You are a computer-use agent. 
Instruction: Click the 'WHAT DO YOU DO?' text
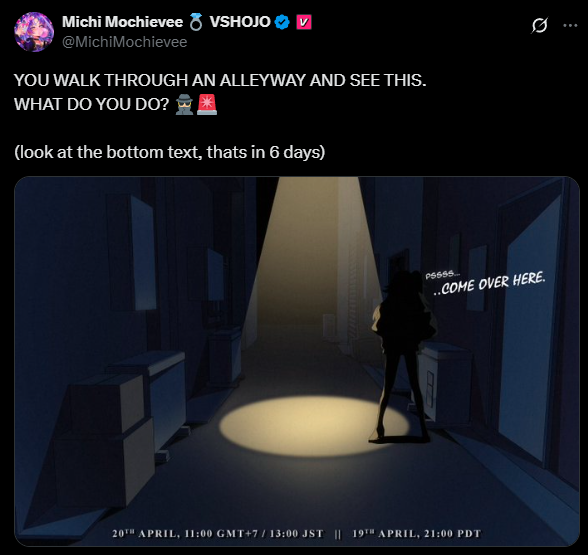[x=92, y=104]
